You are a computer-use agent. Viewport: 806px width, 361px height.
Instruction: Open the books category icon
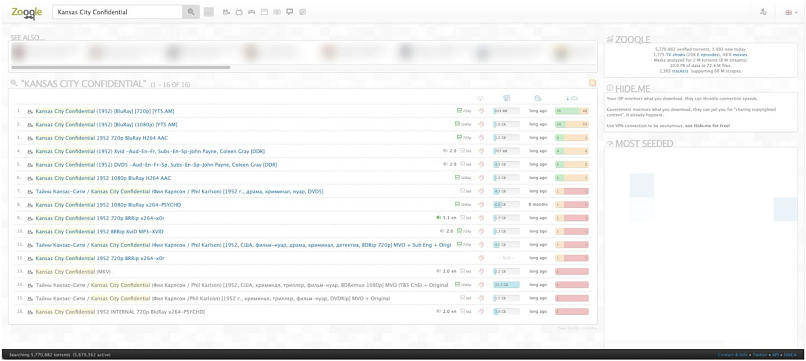point(277,12)
